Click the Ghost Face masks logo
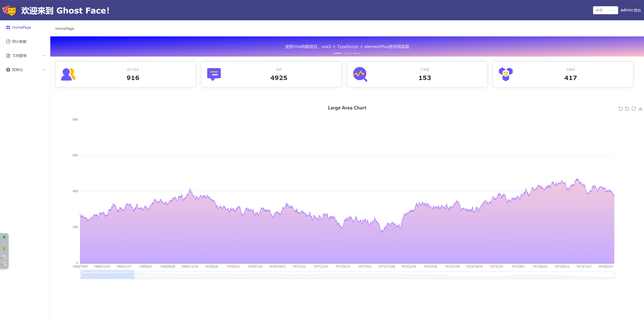The height and width of the screenshot is (323, 644). [x=9, y=10]
